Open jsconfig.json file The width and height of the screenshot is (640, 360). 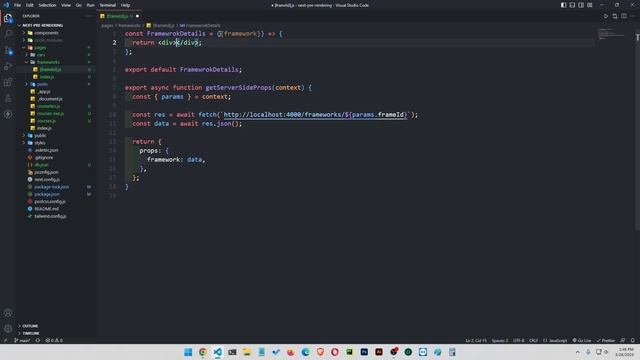(x=46, y=172)
